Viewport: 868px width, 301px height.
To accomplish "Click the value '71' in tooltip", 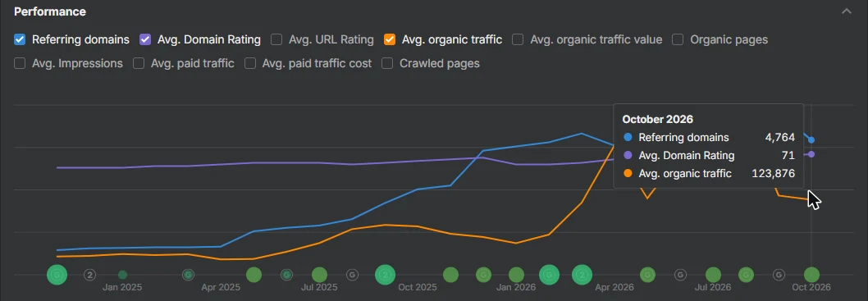I will click(x=788, y=156).
